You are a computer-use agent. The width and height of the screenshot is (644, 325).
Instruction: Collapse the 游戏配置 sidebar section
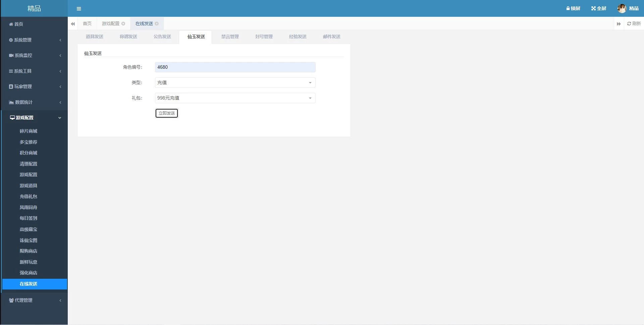34,118
